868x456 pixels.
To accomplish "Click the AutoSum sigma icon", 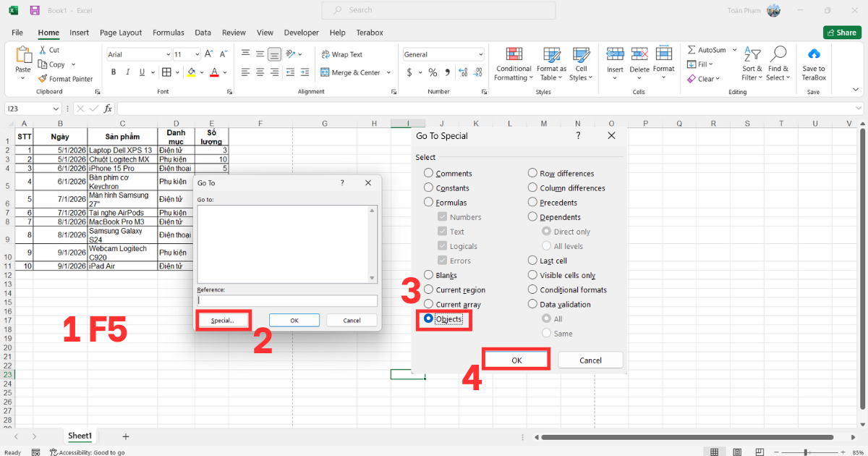I will 692,50.
